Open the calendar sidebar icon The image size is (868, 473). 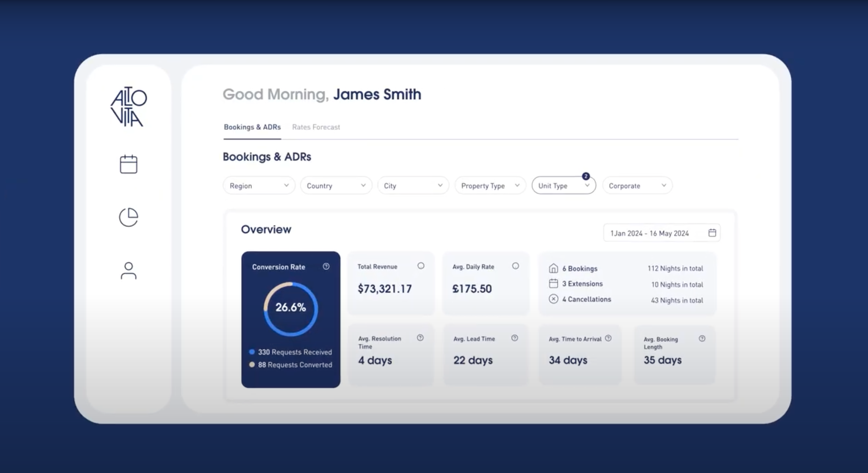pyautogui.click(x=129, y=164)
